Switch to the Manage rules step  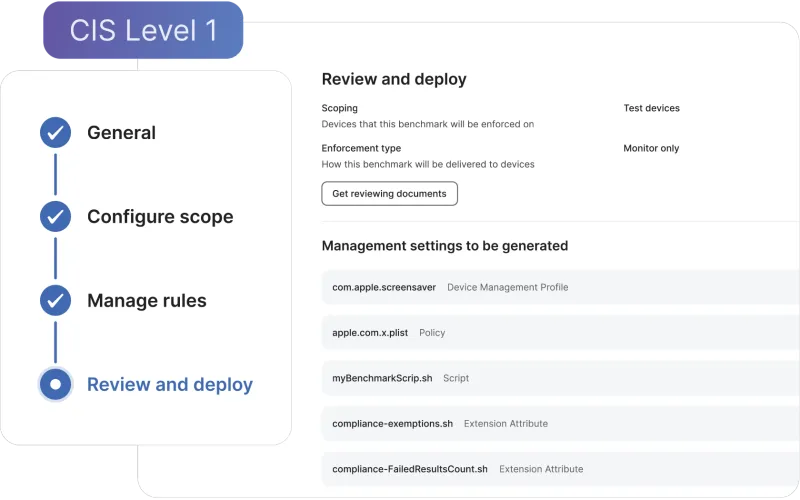pyautogui.click(x=147, y=301)
